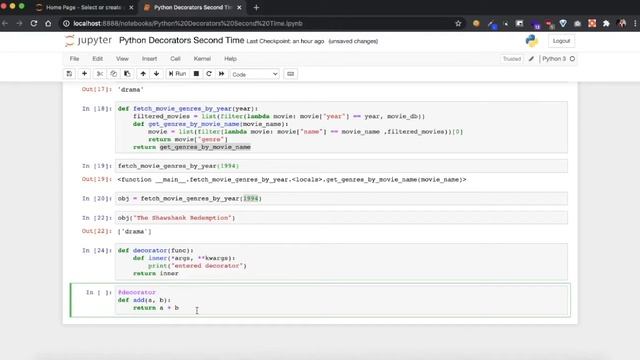Click the Out[22] ['drama'] output text
This screenshot has width=640, height=360.
tap(134, 231)
